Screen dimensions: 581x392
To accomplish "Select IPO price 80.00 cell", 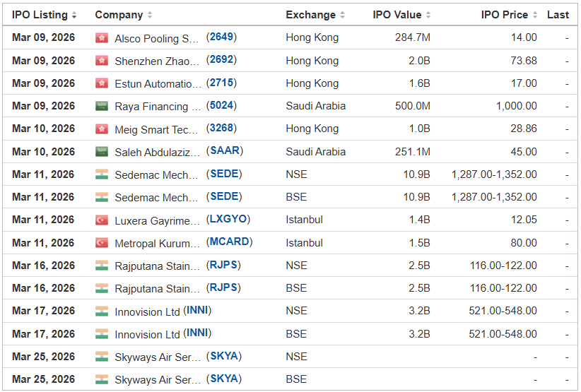I will coord(524,243).
